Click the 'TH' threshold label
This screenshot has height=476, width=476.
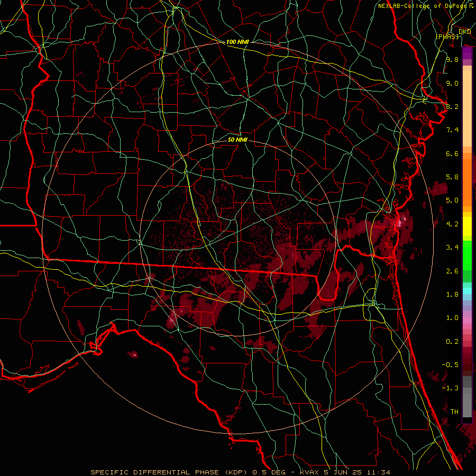(x=454, y=412)
